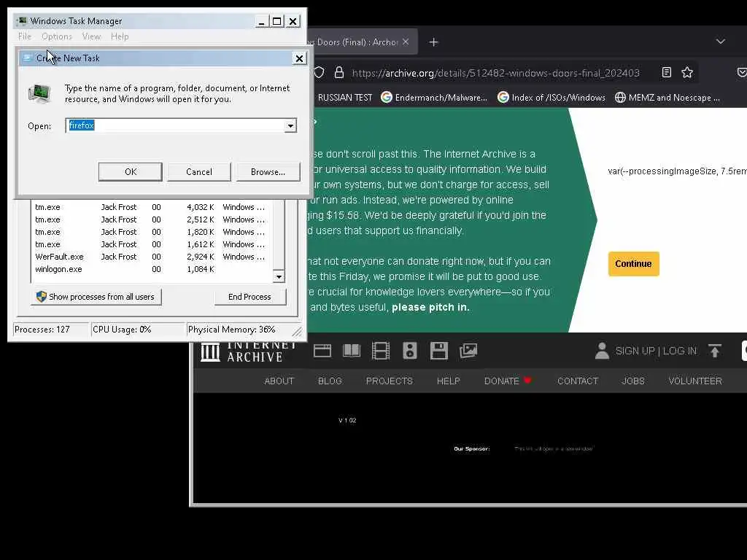747x560 pixels.
Task: Open Index of /ISOs/Windows bookmark
Action: click(x=551, y=98)
